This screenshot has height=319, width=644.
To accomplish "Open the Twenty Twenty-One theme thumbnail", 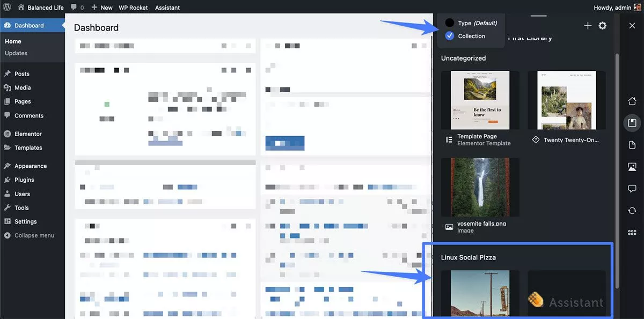I will click(567, 100).
